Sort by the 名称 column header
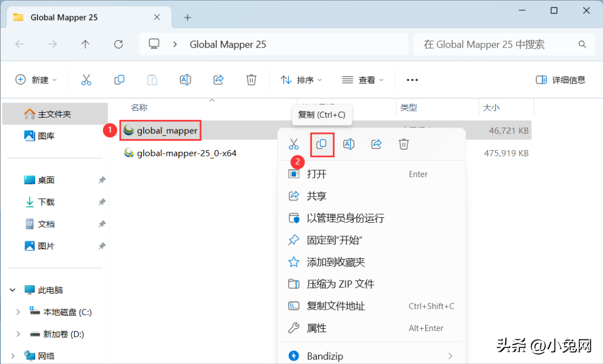Viewport: 603px width, 364px height. click(x=139, y=108)
